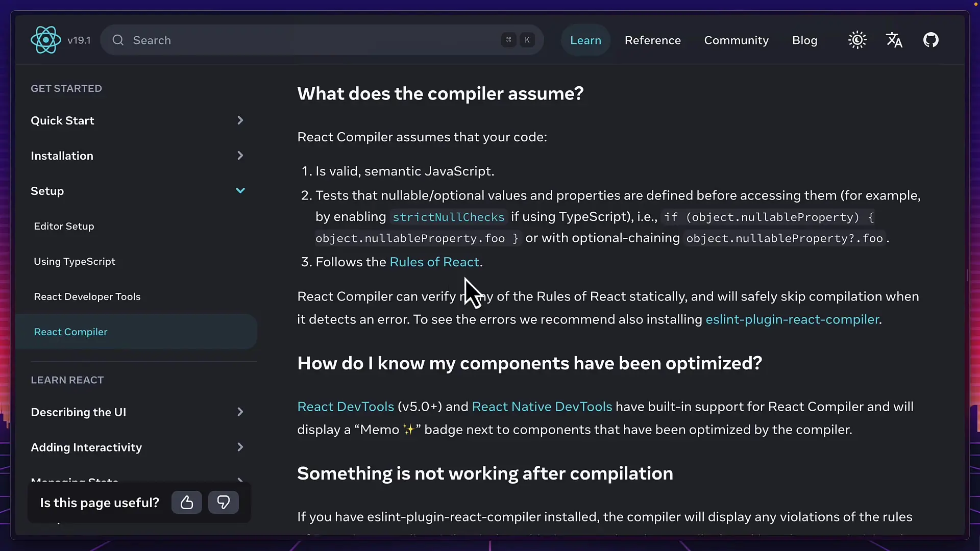The height and width of the screenshot is (551, 980).
Task: Click the LEARN REACT section label
Action: pyautogui.click(x=67, y=380)
